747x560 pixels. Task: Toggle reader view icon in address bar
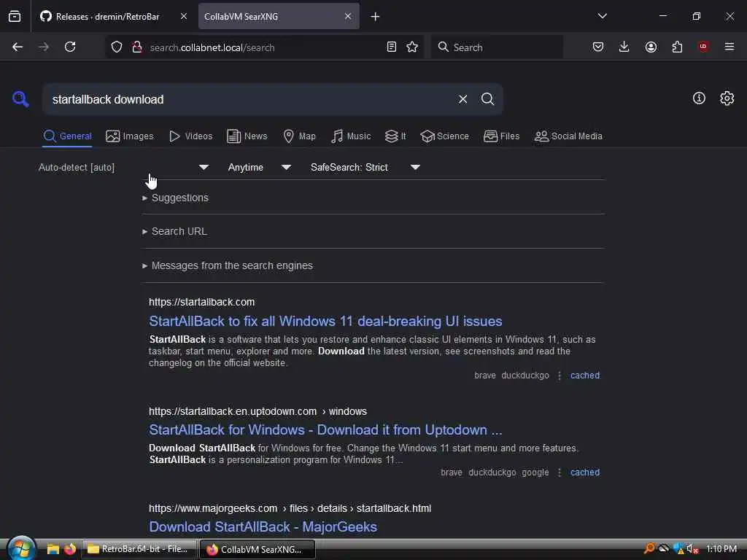click(x=392, y=47)
